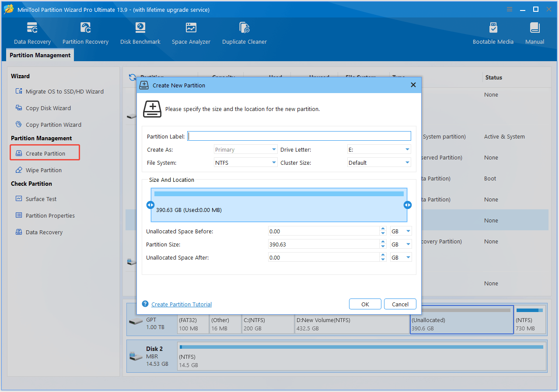Select the (Other) 16 MB partition block
Image resolution: width=559 pixels, height=392 pixels.
coord(225,324)
